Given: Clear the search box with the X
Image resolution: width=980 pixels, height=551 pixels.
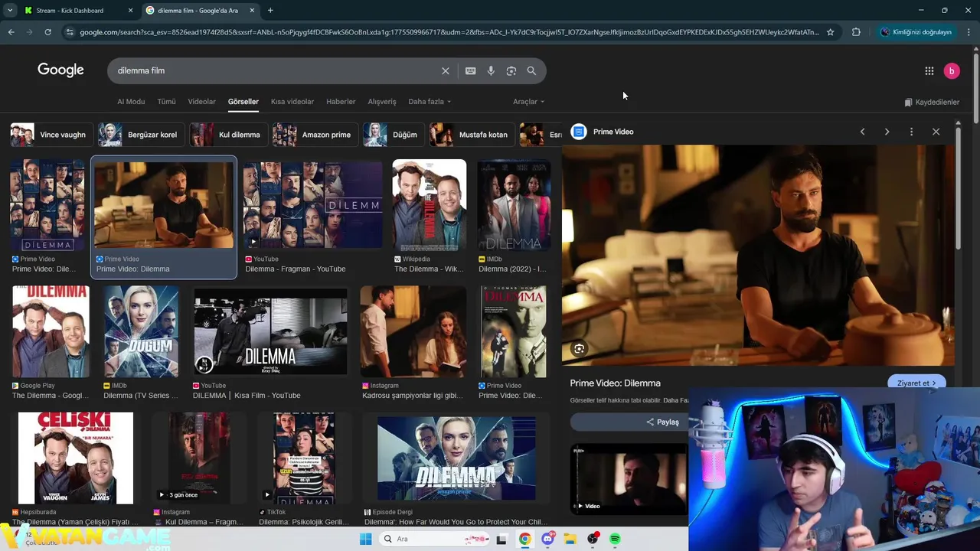Looking at the screenshot, I should pos(446,70).
